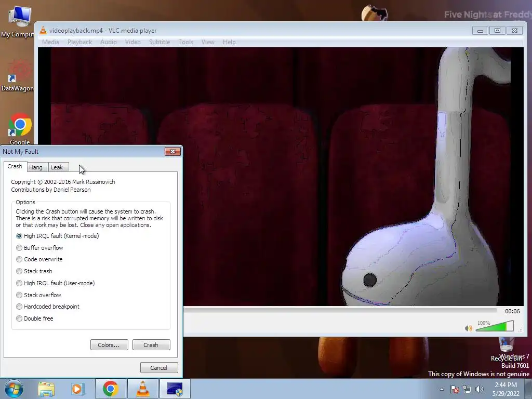Switch to Chrome on the taskbar

pyautogui.click(x=110, y=389)
